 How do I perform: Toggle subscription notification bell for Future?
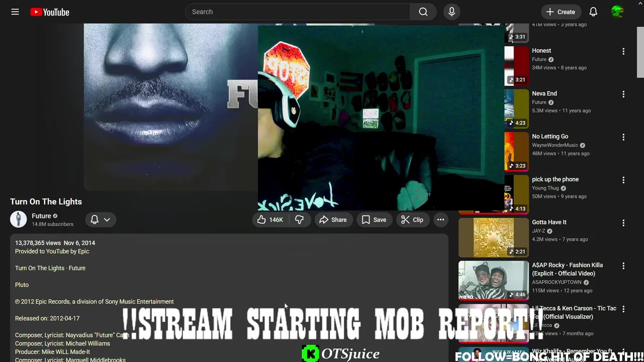click(95, 220)
